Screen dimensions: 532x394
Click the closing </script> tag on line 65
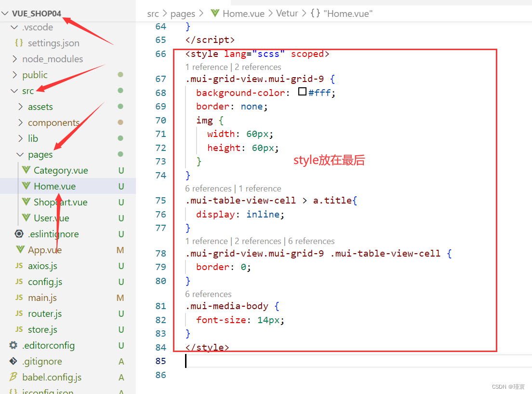click(210, 40)
